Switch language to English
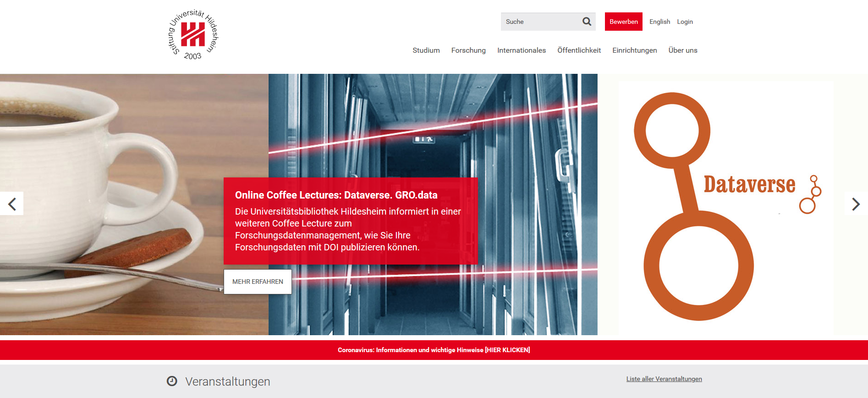Image resolution: width=868 pixels, height=398 pixels. coord(659,22)
